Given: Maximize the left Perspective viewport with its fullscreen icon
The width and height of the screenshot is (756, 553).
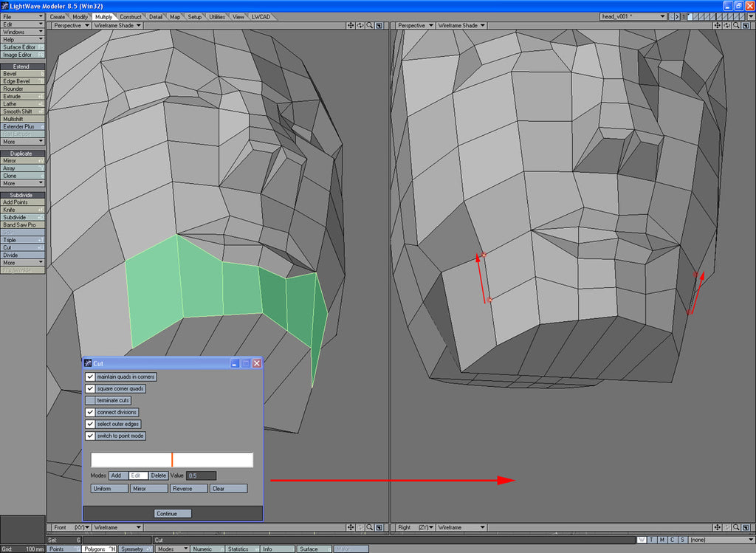Looking at the screenshot, I should [x=379, y=25].
